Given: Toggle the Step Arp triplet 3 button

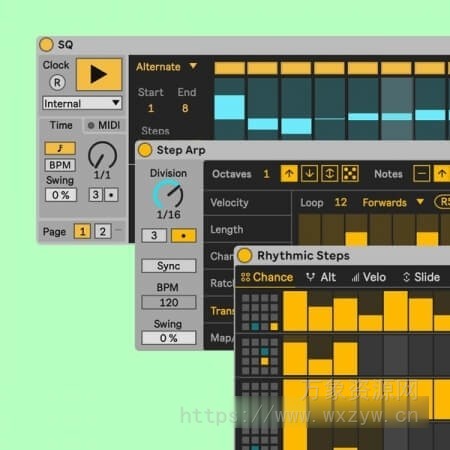Looking at the screenshot, I should tap(154, 235).
